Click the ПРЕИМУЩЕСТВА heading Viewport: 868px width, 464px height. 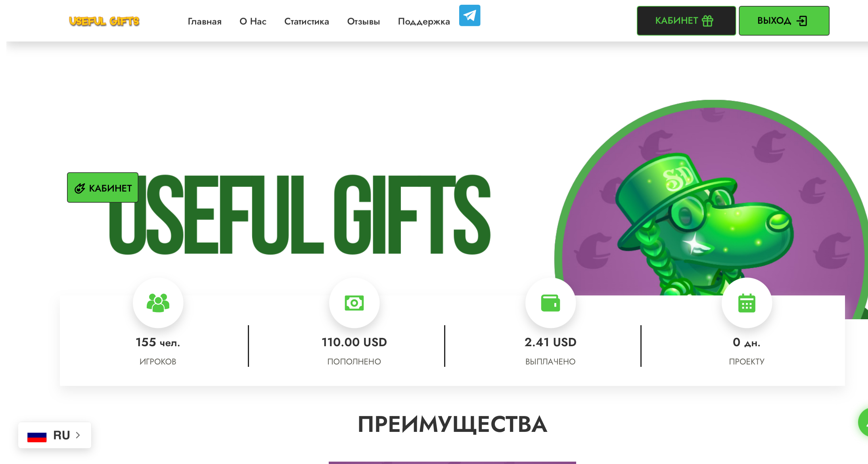[452, 424]
